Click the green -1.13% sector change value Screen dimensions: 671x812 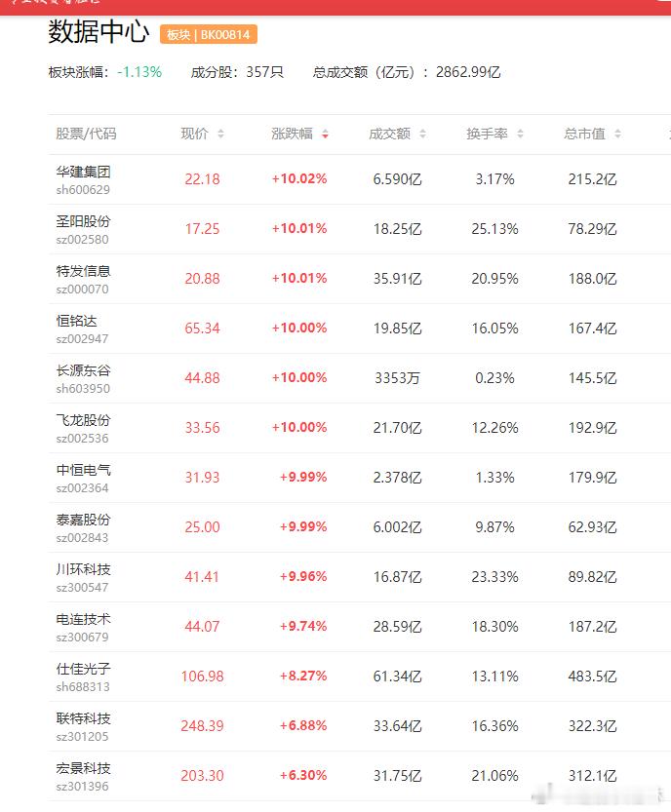139,71
